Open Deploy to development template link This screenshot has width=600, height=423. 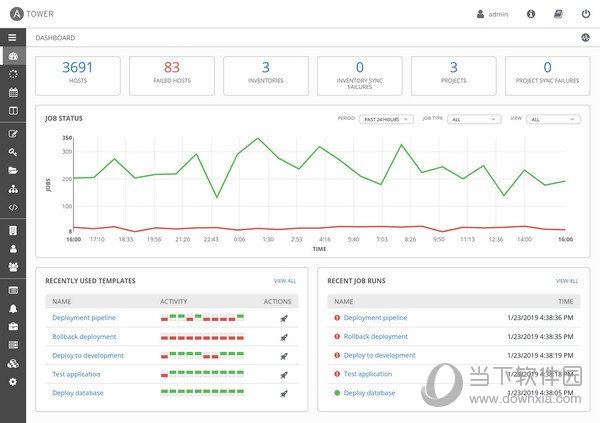tap(88, 355)
